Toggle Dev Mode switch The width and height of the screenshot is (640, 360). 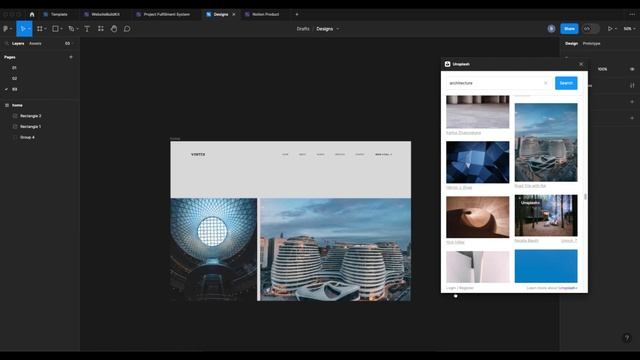(591, 29)
